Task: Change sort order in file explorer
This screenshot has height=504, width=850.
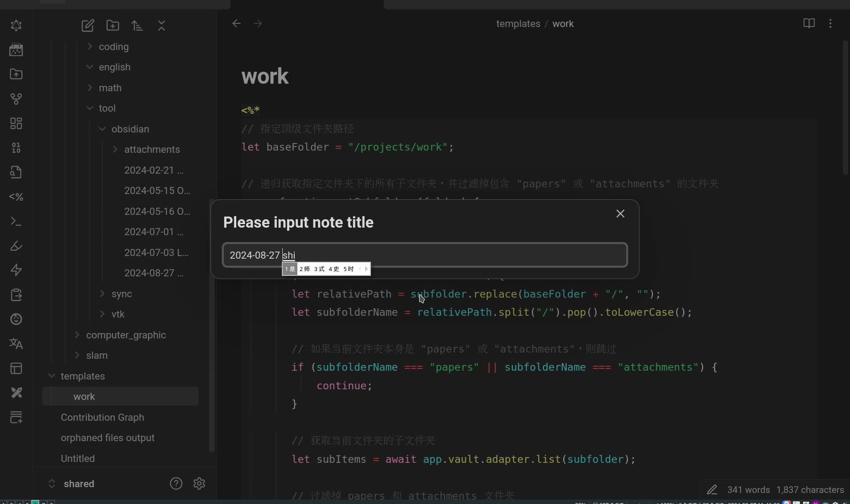Action: coord(137,25)
